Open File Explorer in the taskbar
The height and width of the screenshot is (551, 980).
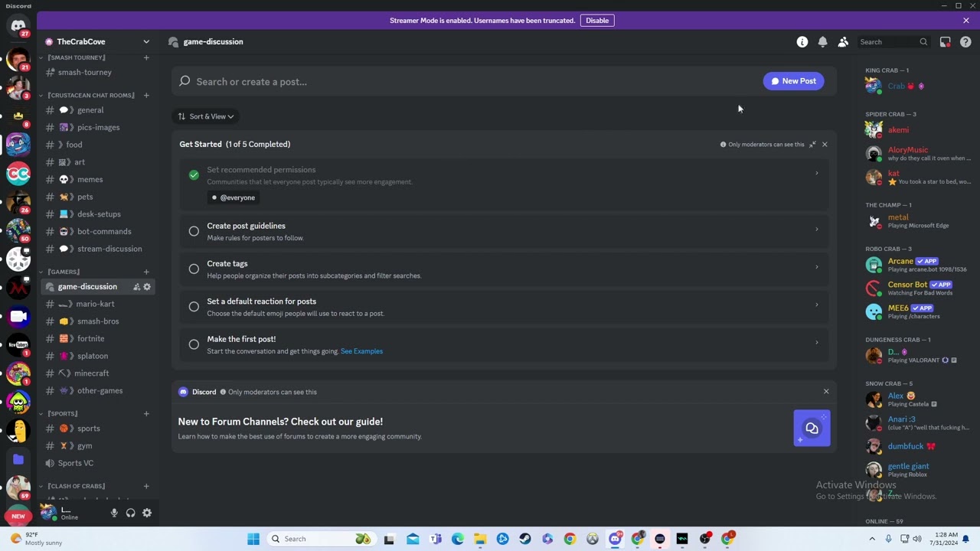[480, 539]
